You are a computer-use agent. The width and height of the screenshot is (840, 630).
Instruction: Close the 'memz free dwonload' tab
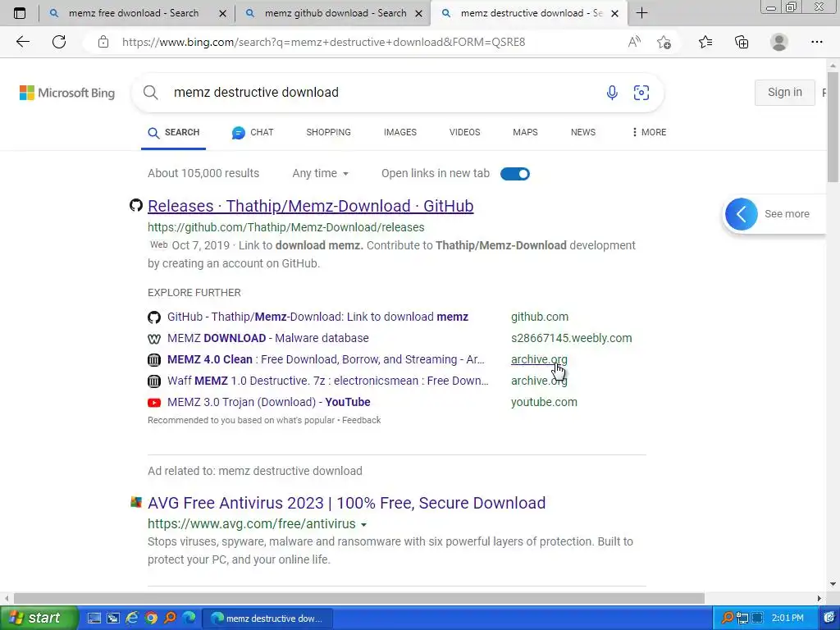223,14
